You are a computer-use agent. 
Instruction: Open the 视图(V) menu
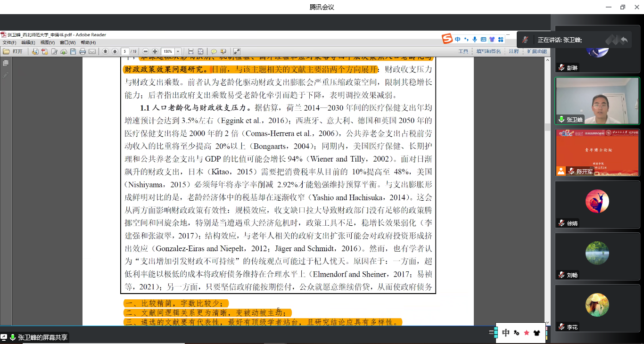click(48, 43)
